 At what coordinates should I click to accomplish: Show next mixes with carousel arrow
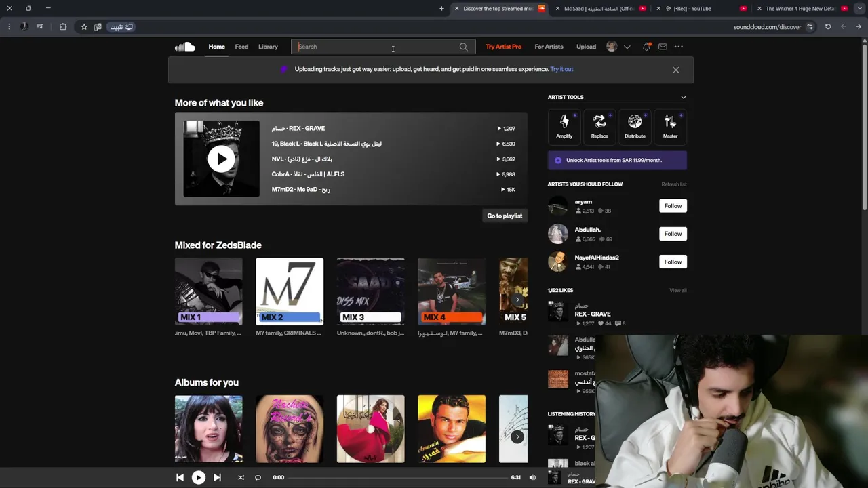(x=517, y=300)
